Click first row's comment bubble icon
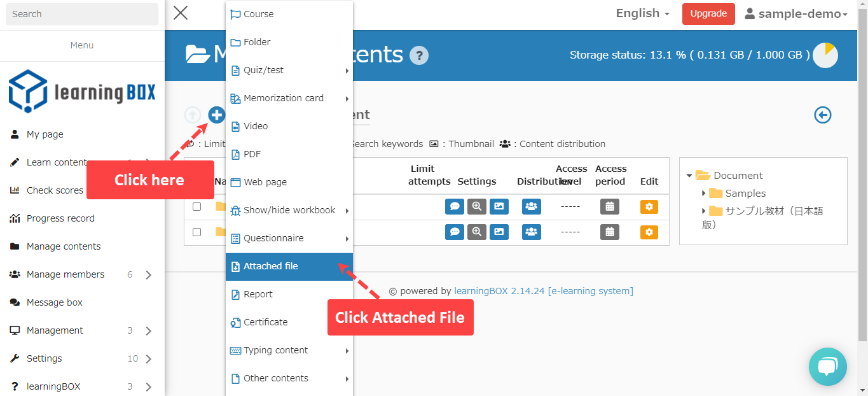Screen dimensions: 868x396 point(454,206)
